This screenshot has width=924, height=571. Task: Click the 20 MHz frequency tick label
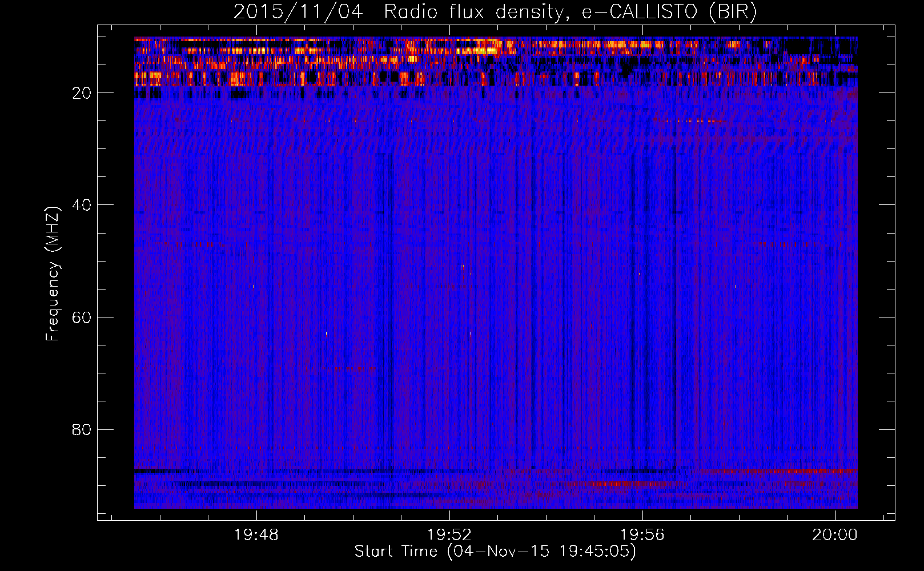[82, 93]
